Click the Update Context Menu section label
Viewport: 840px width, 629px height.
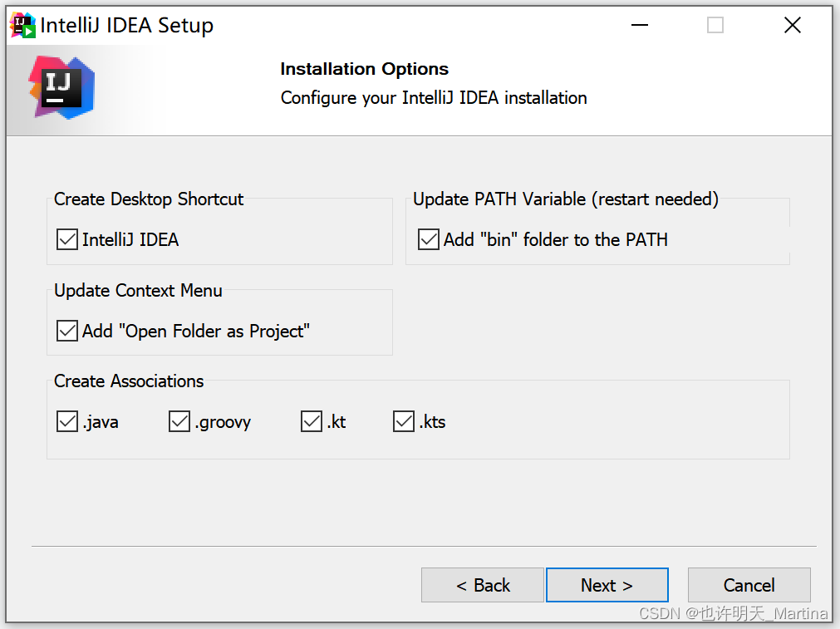click(138, 291)
